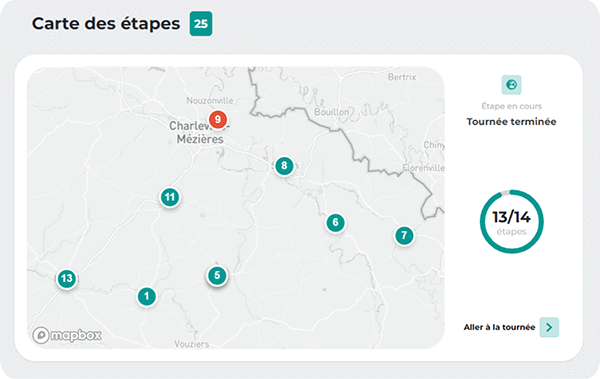Viewport: 600px width, 379px height.
Task: Click map marker number 7
Action: point(404,235)
